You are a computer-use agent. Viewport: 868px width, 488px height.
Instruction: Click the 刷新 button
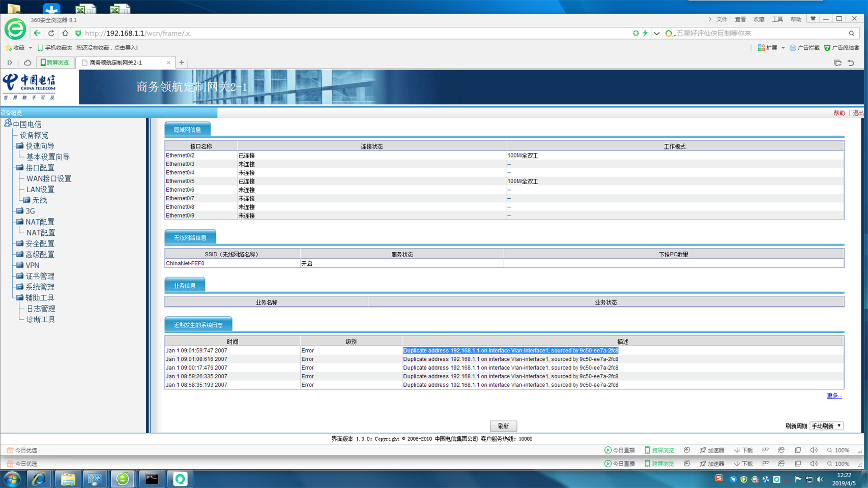(x=503, y=426)
